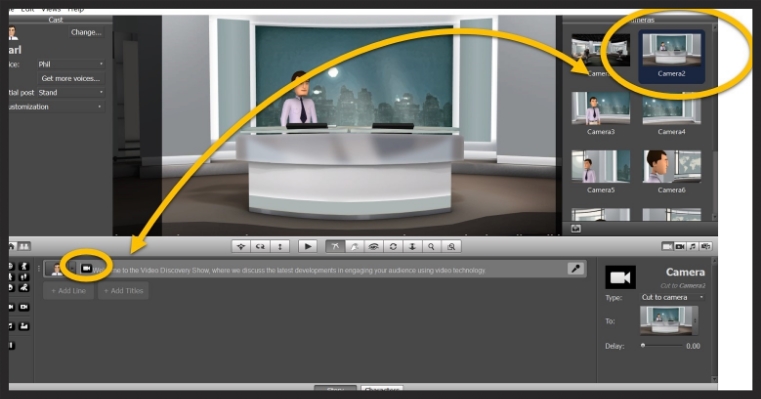Click the Delay value 0.00

tap(693, 346)
